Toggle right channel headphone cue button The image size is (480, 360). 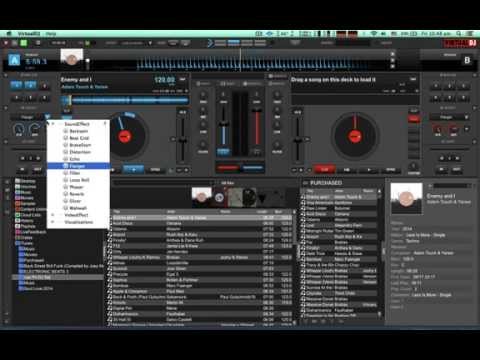[x=256, y=152]
